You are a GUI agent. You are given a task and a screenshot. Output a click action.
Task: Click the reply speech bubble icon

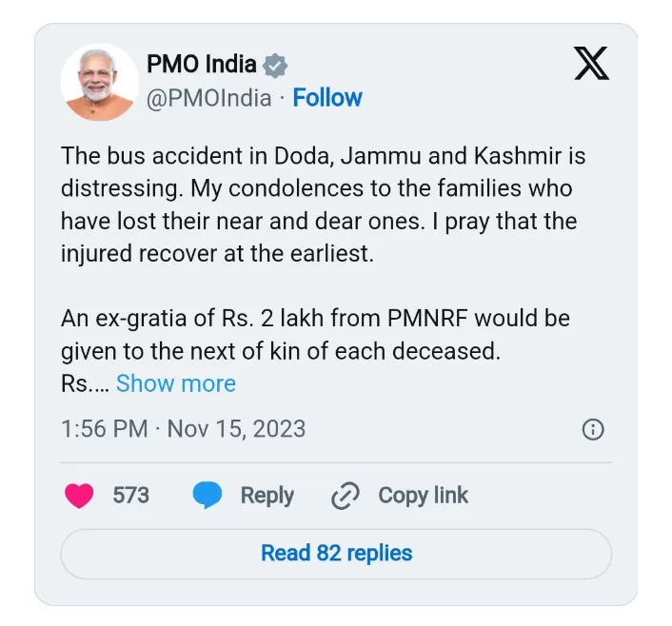coord(208,496)
